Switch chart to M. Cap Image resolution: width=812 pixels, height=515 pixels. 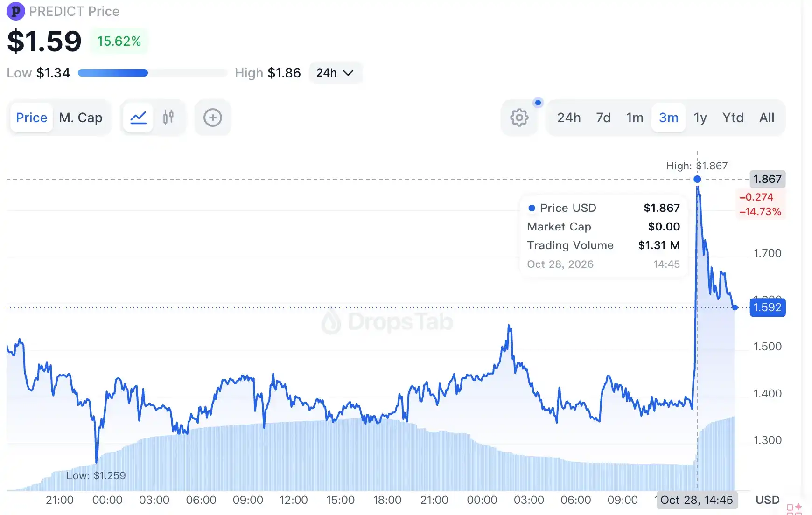81,118
